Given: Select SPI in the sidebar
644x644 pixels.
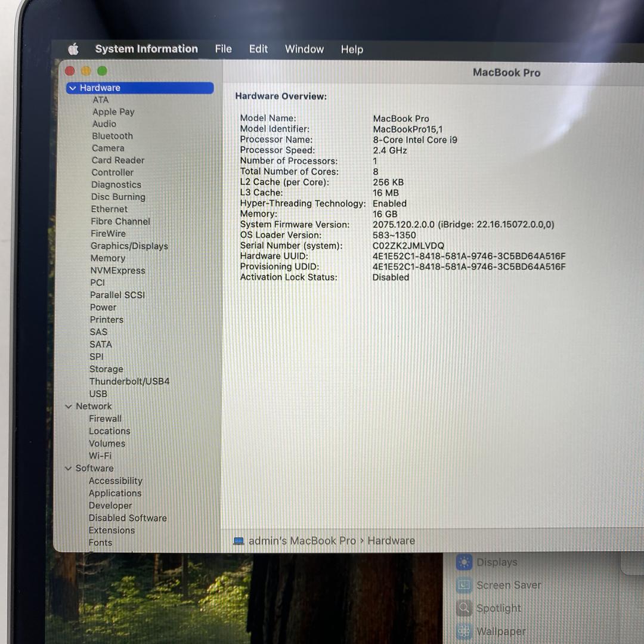Looking at the screenshot, I should pos(97,357).
